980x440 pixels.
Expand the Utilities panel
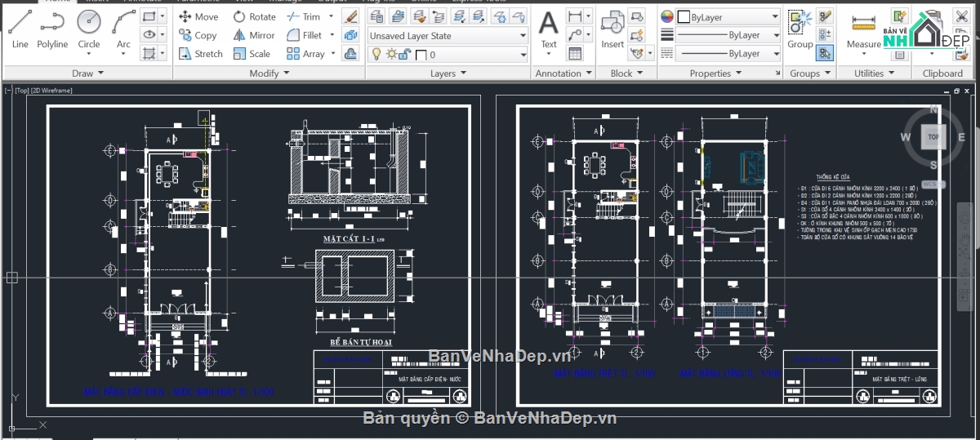(x=874, y=73)
